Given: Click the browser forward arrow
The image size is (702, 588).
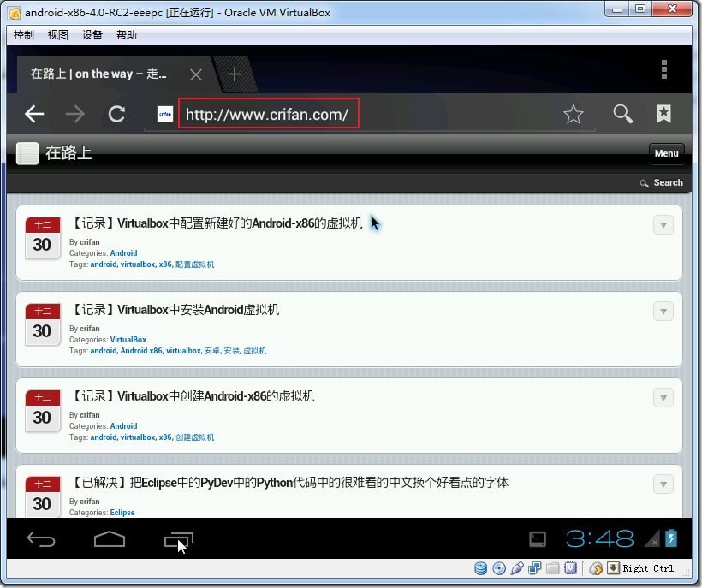Looking at the screenshot, I should tap(74, 114).
